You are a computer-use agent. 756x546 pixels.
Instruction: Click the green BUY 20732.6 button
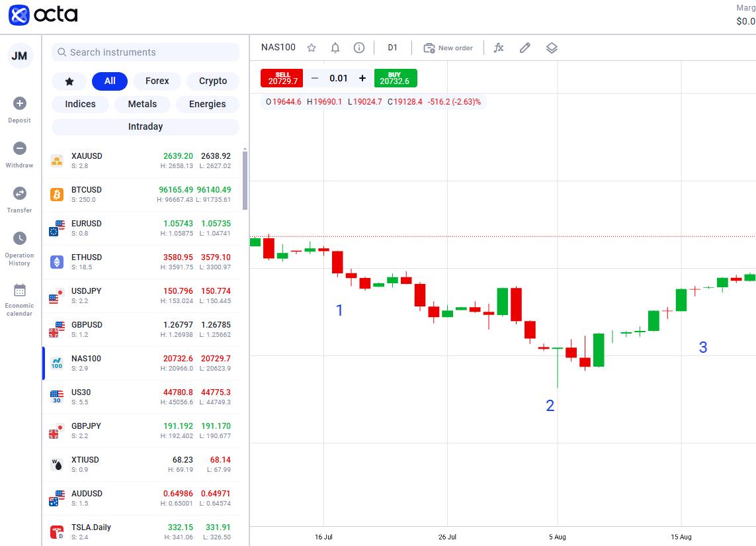396,78
